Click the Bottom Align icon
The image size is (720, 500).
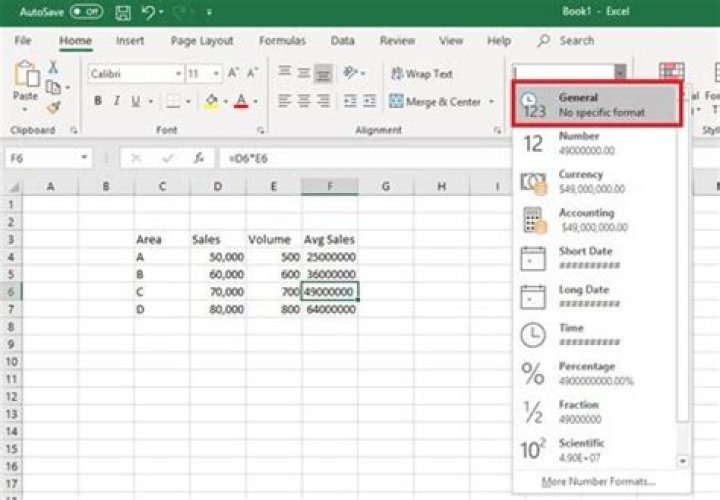click(x=323, y=73)
